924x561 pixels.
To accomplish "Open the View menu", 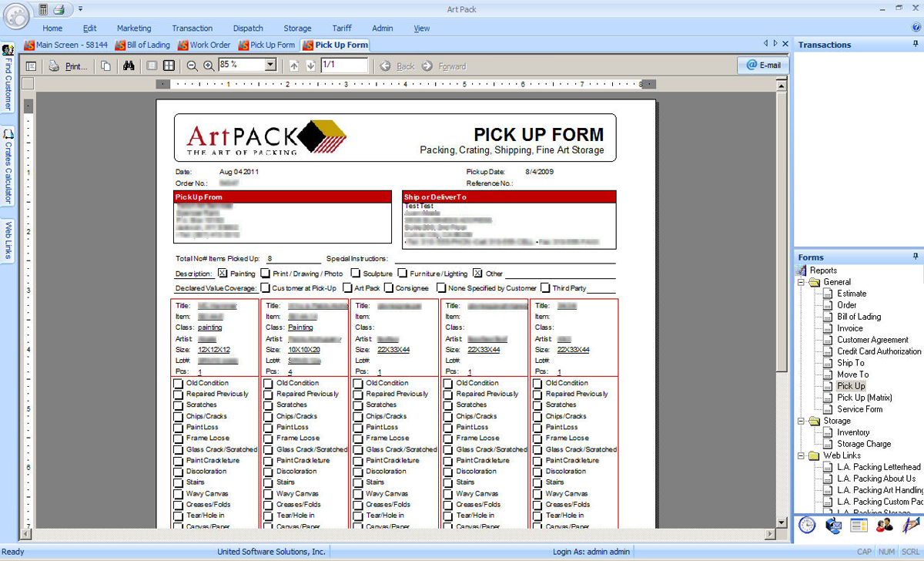I will pyautogui.click(x=422, y=29).
